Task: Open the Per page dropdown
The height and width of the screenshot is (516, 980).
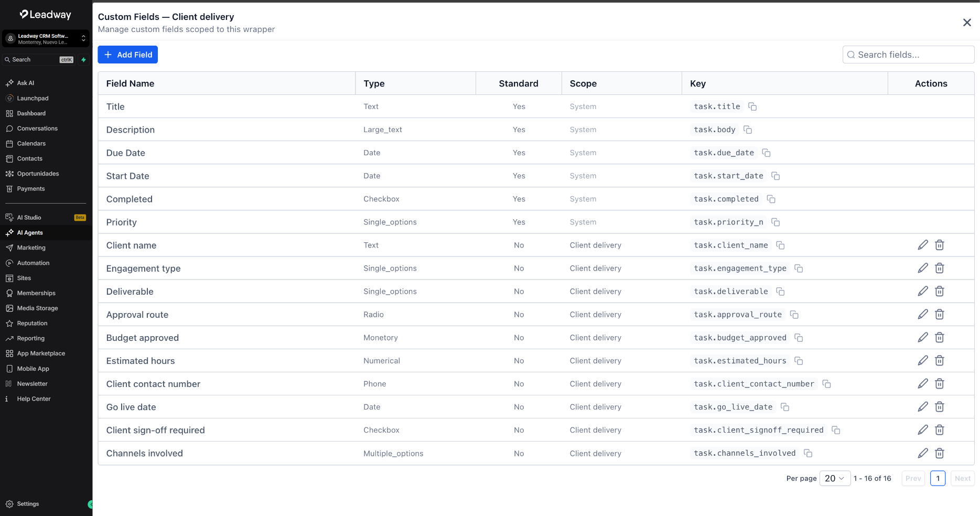Action: pyautogui.click(x=835, y=478)
